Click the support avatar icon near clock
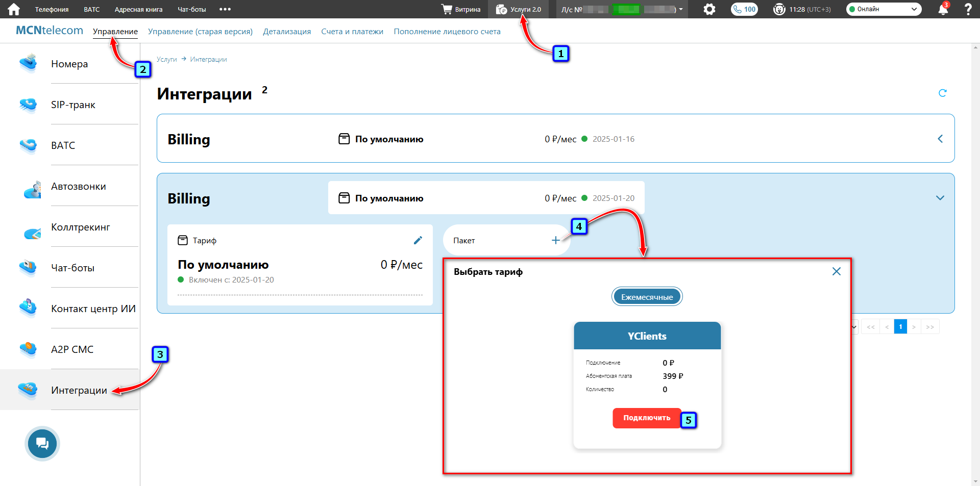This screenshot has width=980, height=486. (779, 9)
